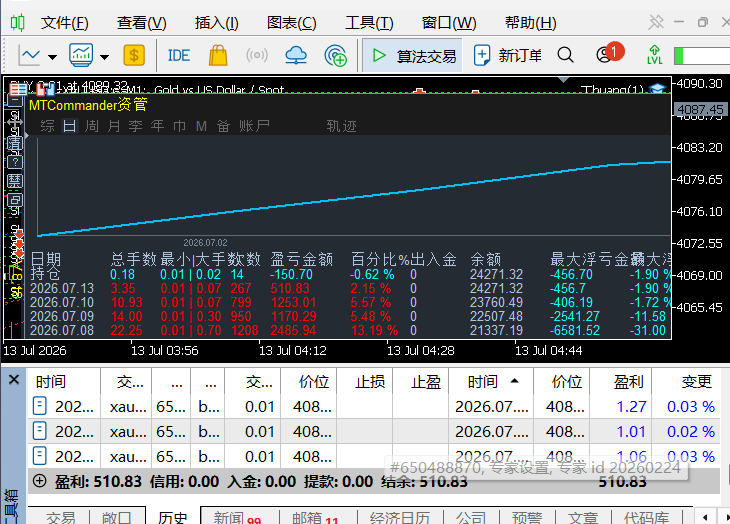Open the 文件(F) menu
The width and height of the screenshot is (730, 524).
pyautogui.click(x=65, y=23)
